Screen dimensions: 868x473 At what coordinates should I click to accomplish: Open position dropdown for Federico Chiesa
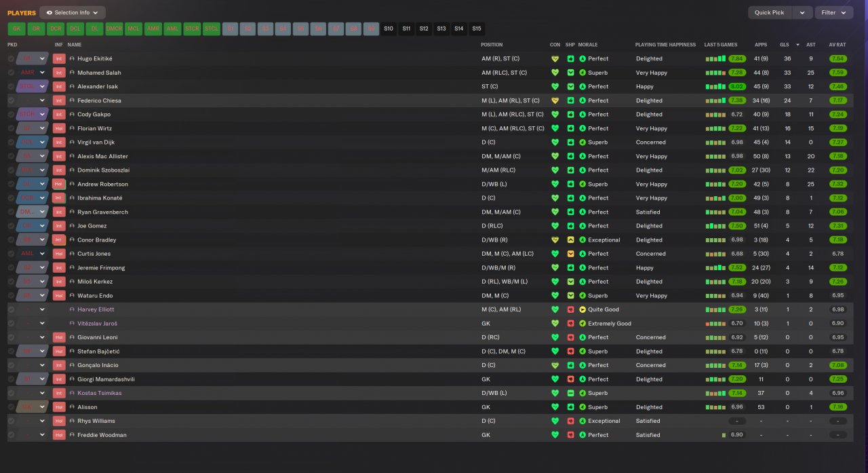(42, 100)
